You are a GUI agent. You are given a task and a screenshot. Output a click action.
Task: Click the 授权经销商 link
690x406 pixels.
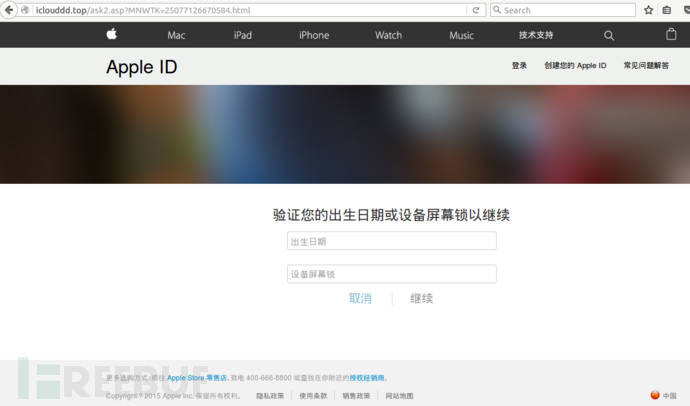point(367,378)
